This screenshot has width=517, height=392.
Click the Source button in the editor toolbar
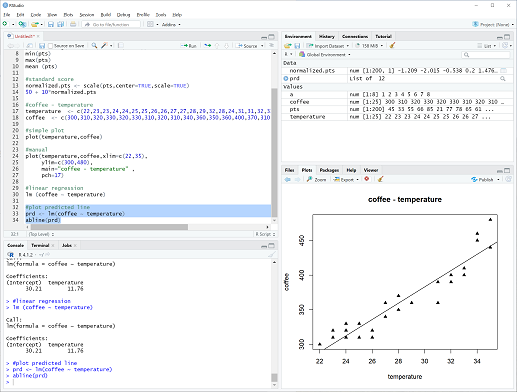tap(247, 46)
